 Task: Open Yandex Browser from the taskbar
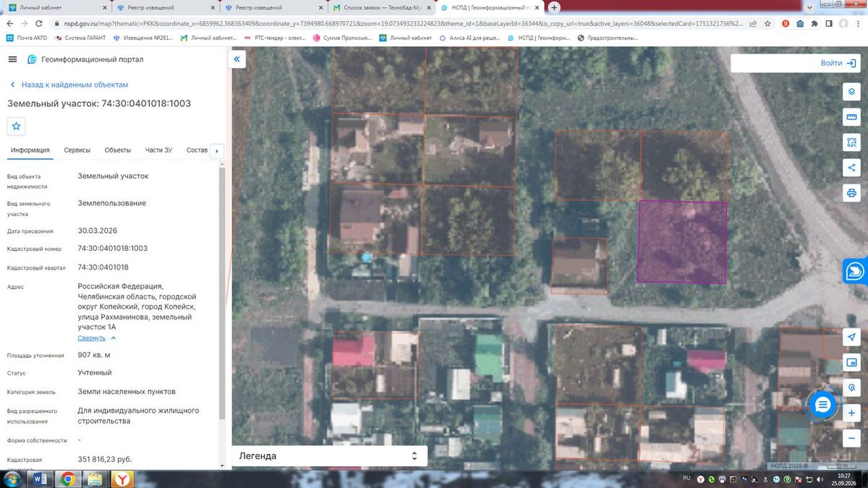[x=124, y=479]
